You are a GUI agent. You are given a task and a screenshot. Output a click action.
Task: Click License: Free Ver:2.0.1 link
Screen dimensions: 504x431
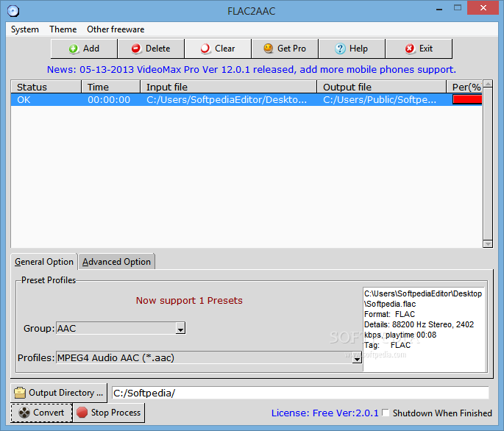coord(324,413)
